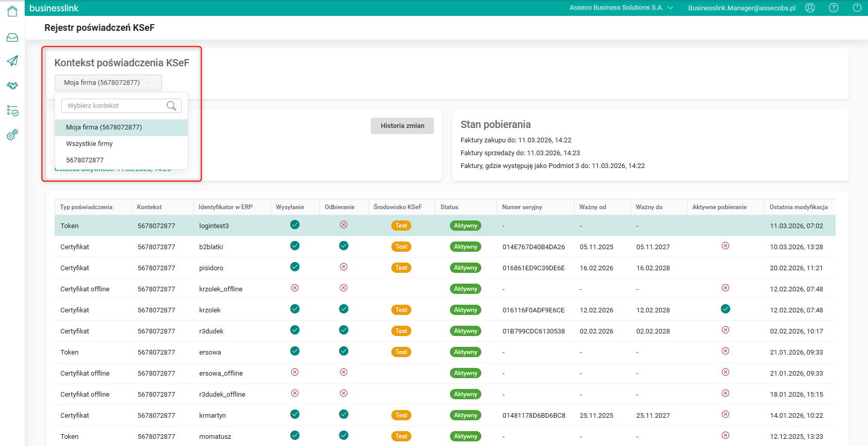Viewport: 868px width, 446px height.
Task: Expand the Asseco Business Solutions company dropdown
Action: tap(621, 8)
